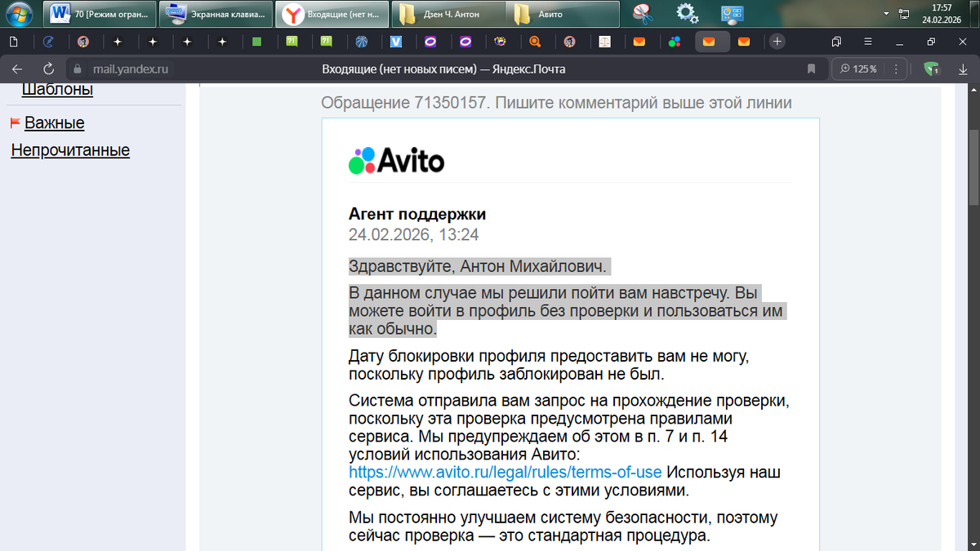
Task: Click the page vertical scrollbar thumb
Action: pyautogui.click(x=973, y=167)
